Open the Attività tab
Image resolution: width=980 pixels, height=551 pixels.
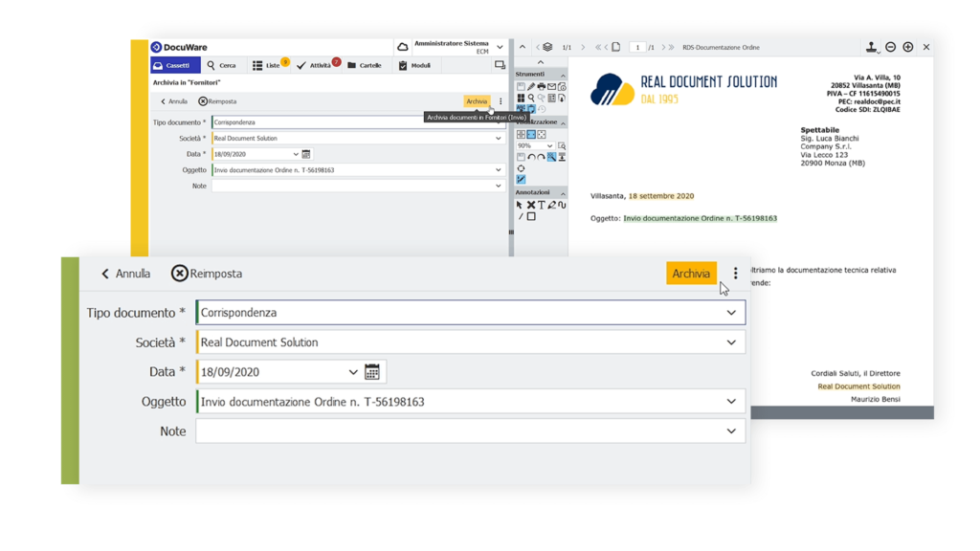315,65
